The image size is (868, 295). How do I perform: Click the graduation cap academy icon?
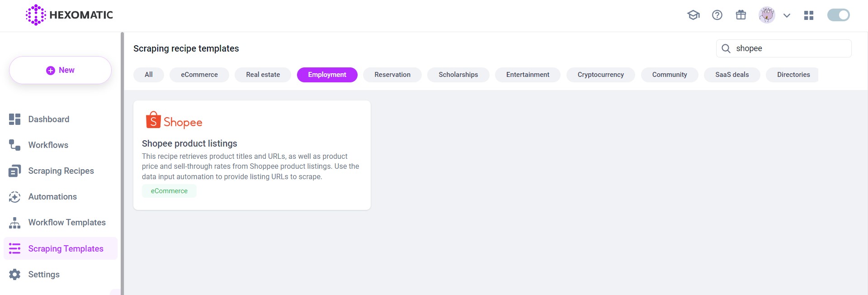coord(693,15)
